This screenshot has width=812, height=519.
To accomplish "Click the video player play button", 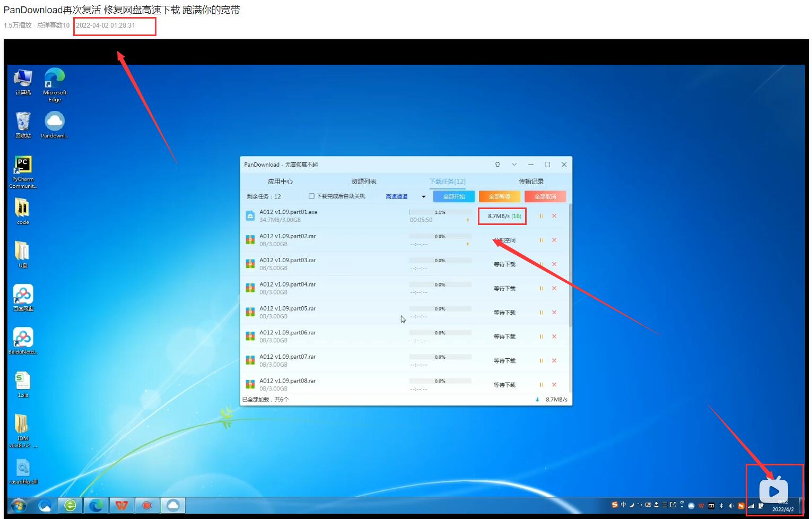I will [774, 491].
